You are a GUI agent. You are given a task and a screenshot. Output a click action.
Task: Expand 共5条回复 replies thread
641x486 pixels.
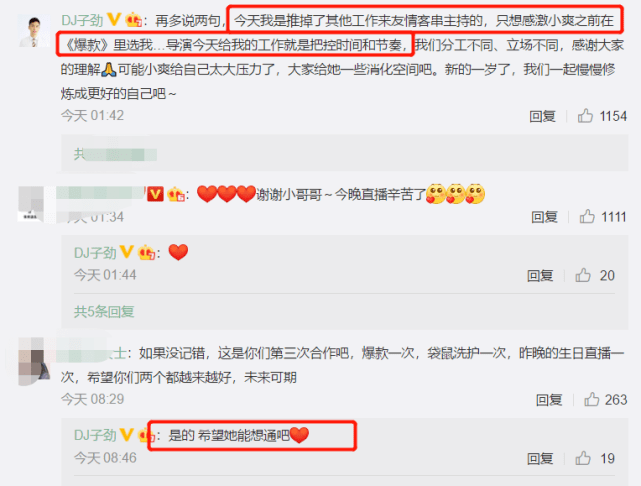coord(104,311)
